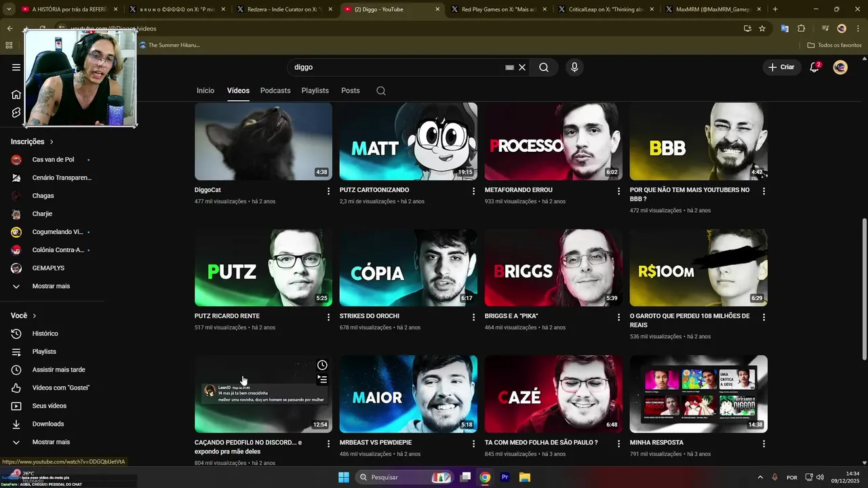Open options menu for DiggoCat video
The image size is (868, 488).
(328, 191)
